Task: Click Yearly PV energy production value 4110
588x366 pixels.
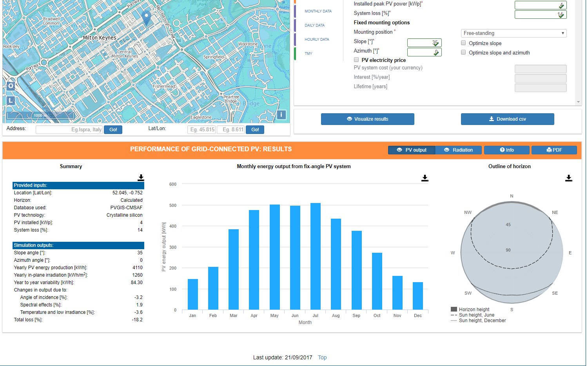Action: click(138, 268)
